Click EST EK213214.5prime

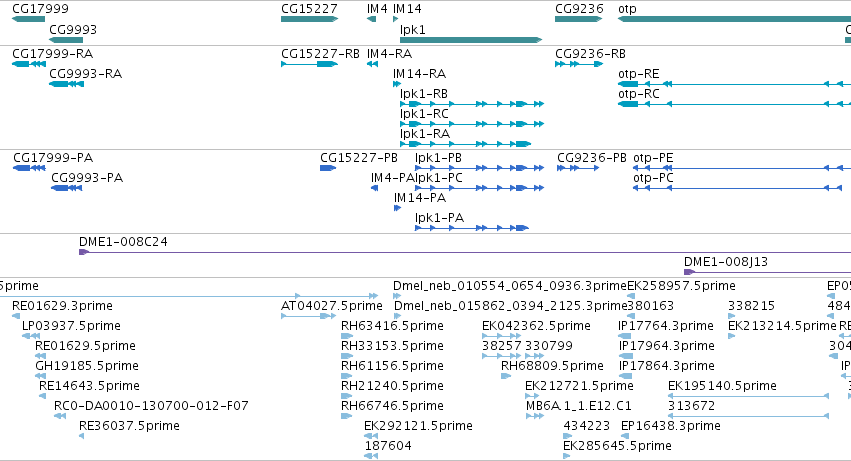[782, 326]
